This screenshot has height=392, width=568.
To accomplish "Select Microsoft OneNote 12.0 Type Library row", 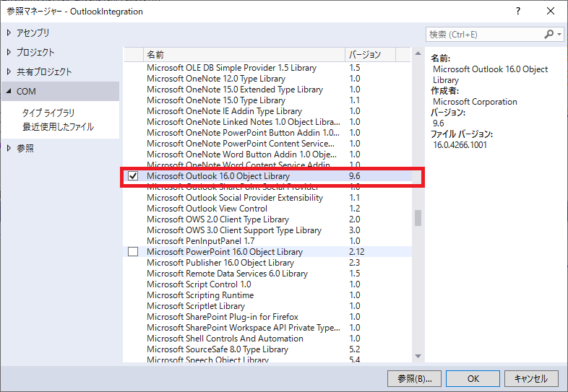I will (267, 79).
